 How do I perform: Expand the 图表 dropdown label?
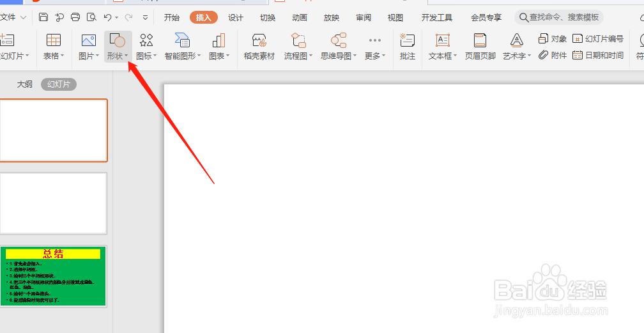pyautogui.click(x=219, y=56)
